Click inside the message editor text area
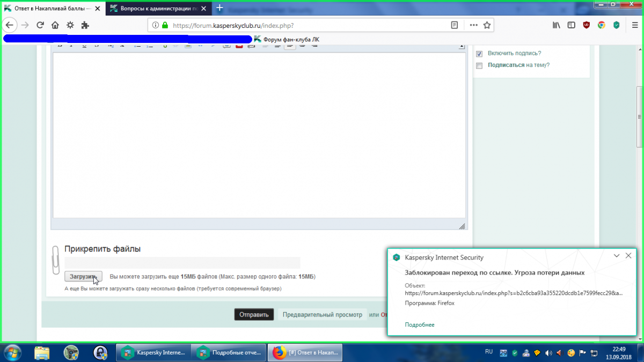 pyautogui.click(x=258, y=134)
